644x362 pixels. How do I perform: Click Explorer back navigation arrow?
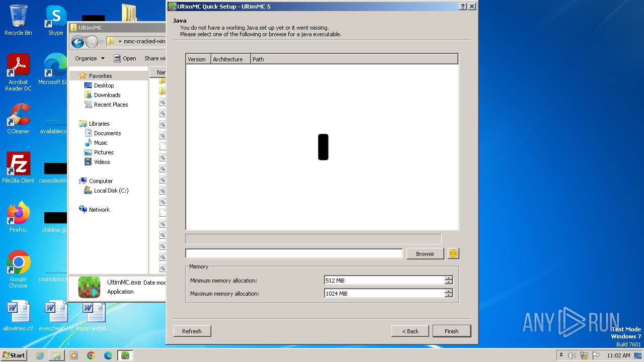[x=77, y=42]
